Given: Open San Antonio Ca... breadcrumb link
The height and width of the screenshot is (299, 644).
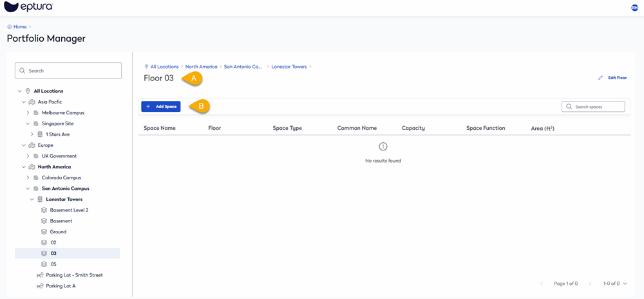Looking at the screenshot, I should [x=243, y=66].
